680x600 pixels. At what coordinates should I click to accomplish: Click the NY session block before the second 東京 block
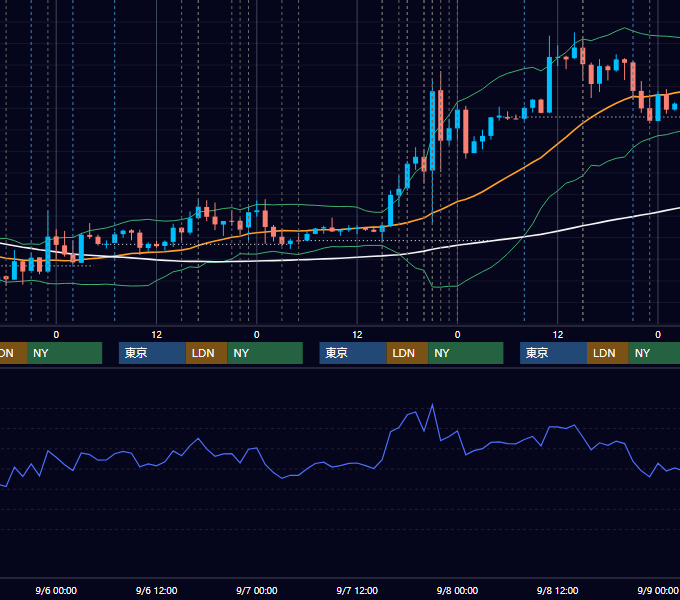tap(265, 353)
